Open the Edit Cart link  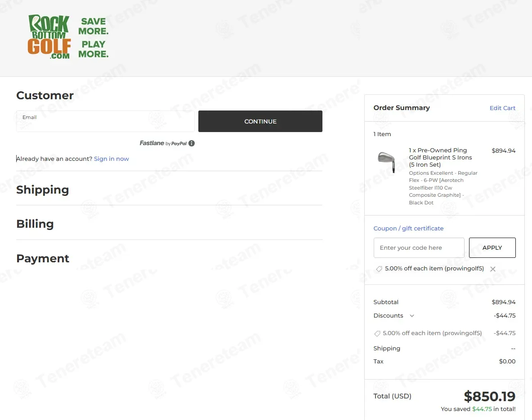[x=502, y=108]
